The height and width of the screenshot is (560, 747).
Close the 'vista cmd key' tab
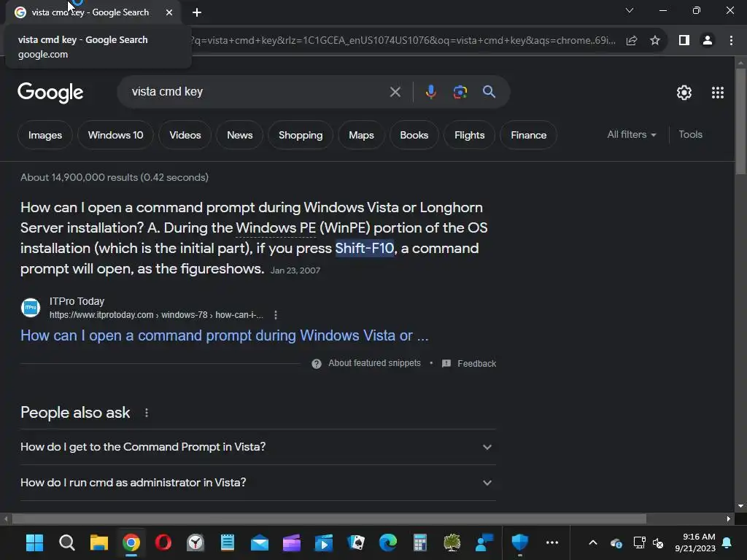click(169, 12)
